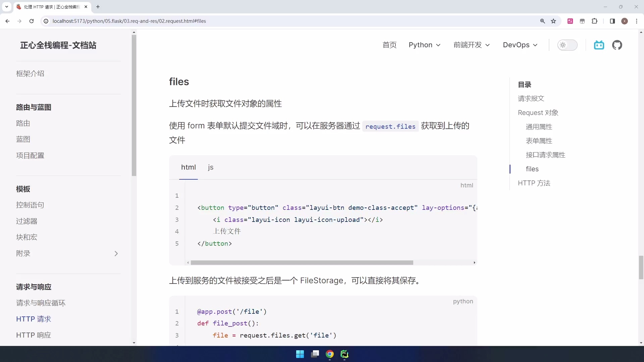Switch the site theme to dark mode

[568, 45]
